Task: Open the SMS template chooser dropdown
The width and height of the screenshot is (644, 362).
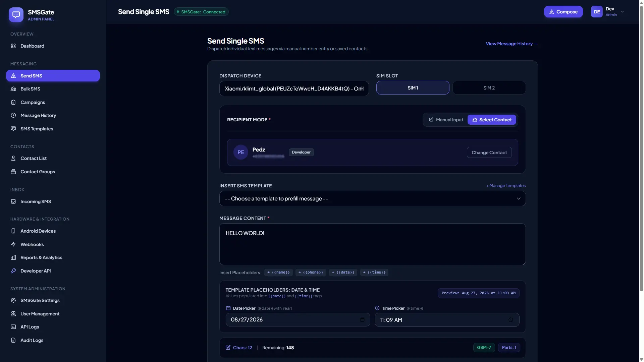Action: tap(372, 199)
